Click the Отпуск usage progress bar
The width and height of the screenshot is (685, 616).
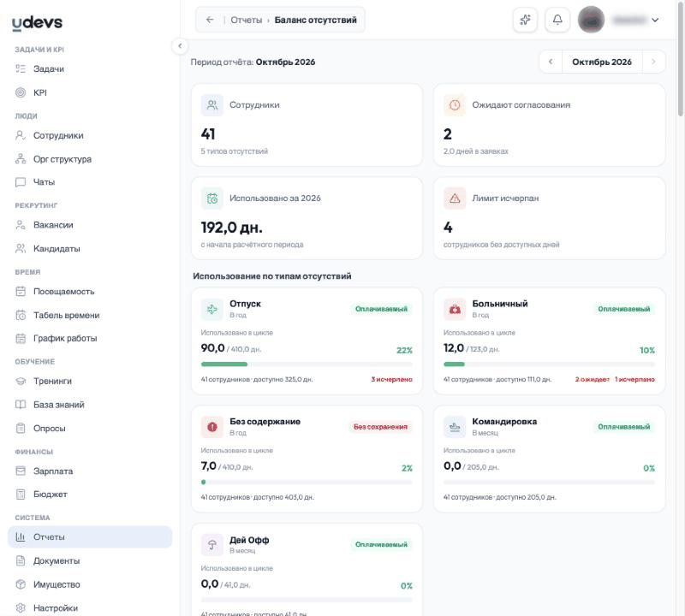[307, 364]
